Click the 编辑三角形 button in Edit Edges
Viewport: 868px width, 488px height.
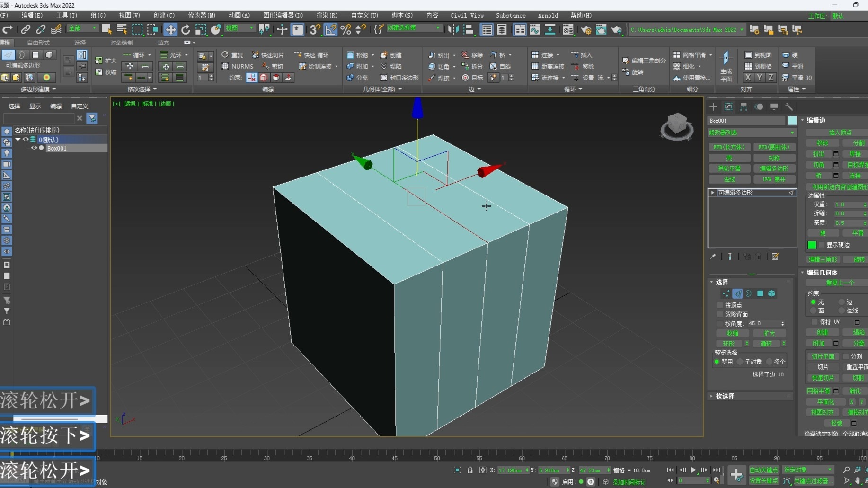(823, 259)
